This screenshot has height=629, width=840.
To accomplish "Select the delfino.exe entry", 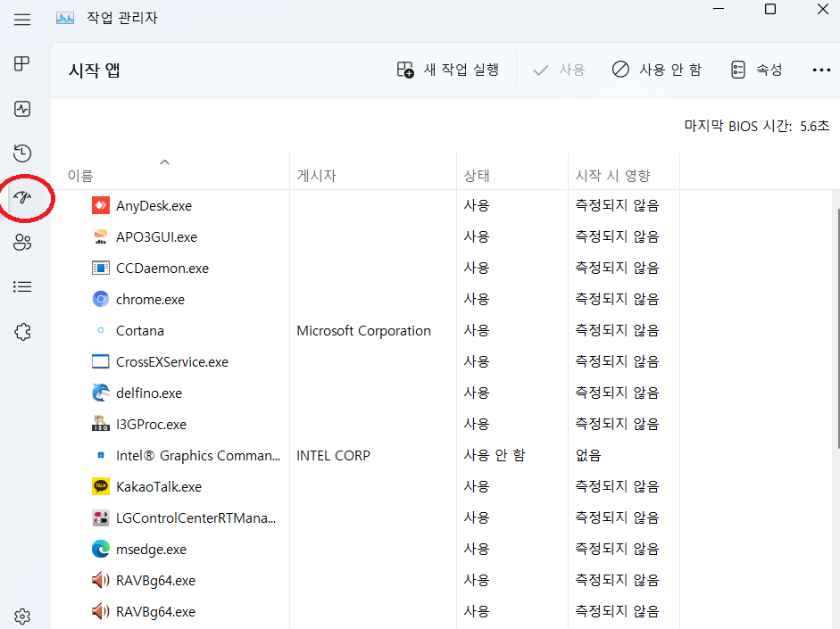I will 149,393.
